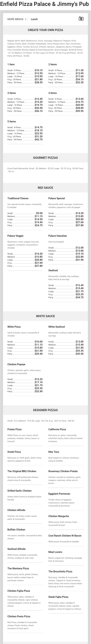Click the DESIGNER PIZZAS section header
Image resolution: width=91 pixels, height=644 pixels.
click(x=45, y=410)
